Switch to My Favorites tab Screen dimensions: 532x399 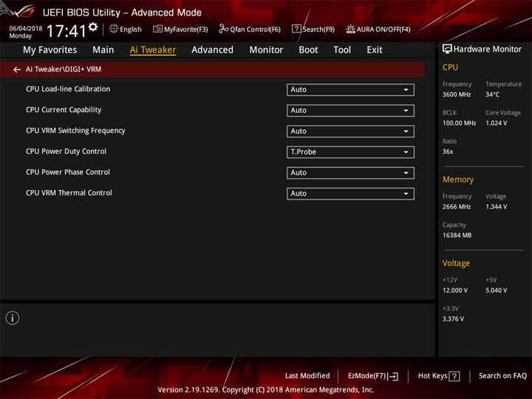tap(50, 50)
